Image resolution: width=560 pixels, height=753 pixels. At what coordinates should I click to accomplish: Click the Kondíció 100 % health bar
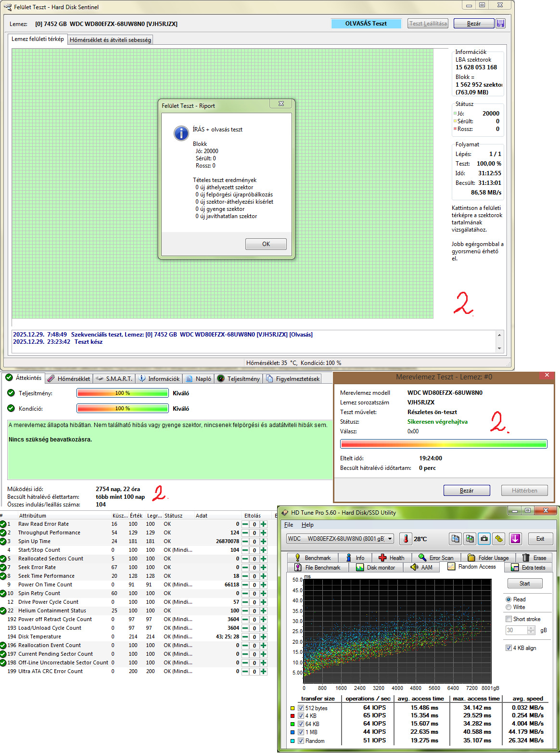123,409
